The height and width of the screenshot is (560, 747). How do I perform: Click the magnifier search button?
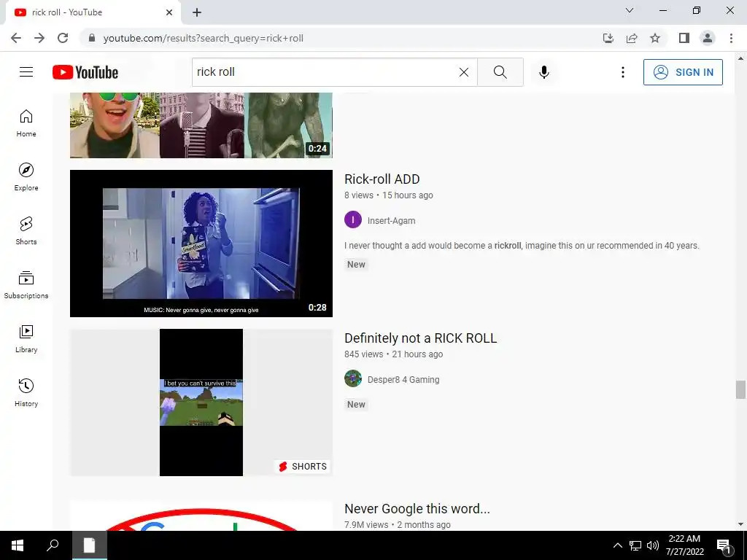[500, 72]
